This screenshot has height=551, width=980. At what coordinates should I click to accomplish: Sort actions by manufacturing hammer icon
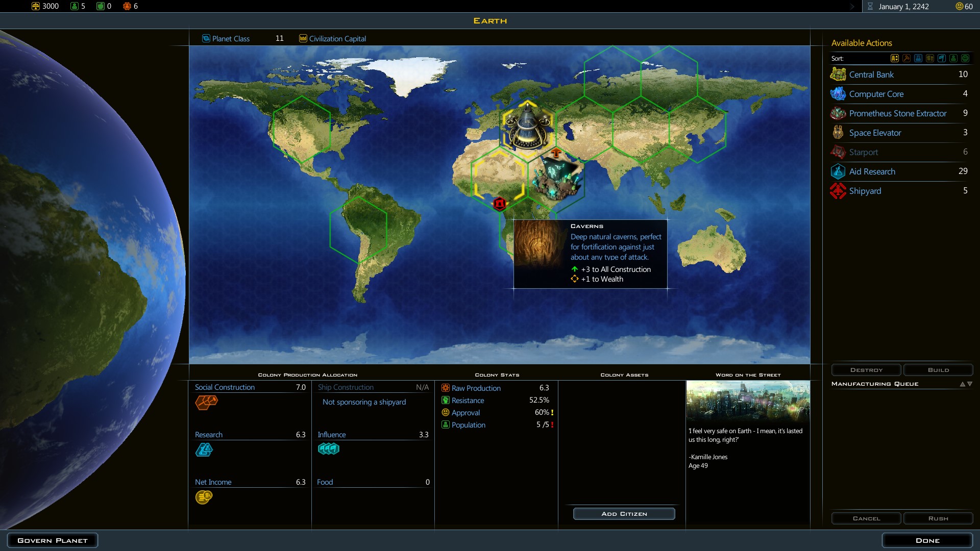point(906,58)
